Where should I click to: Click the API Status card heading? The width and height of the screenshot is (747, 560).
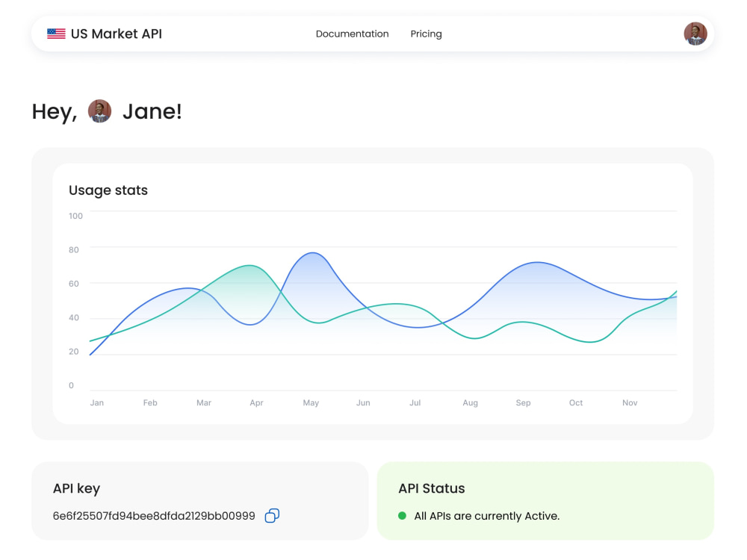pos(432,488)
